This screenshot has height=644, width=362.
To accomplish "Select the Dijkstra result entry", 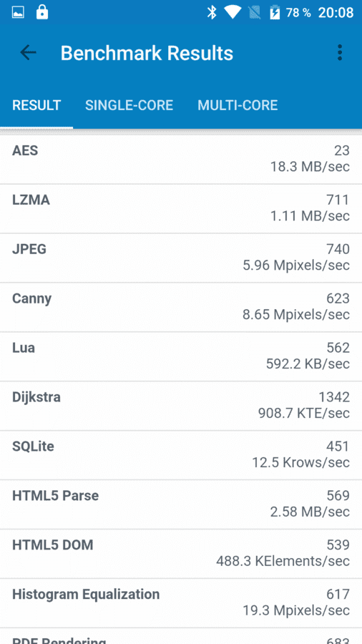I will click(181, 406).
